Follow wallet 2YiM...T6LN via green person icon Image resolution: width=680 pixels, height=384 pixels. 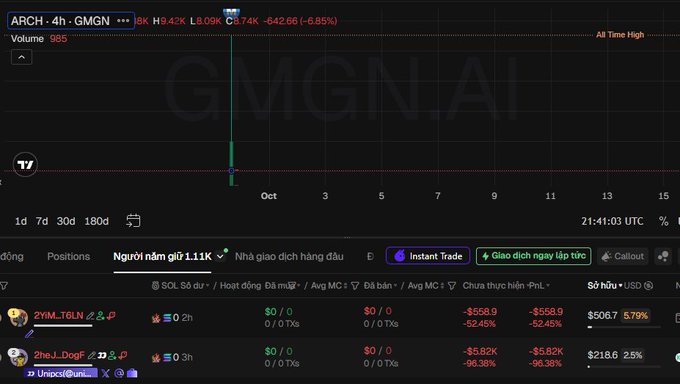pos(101,316)
